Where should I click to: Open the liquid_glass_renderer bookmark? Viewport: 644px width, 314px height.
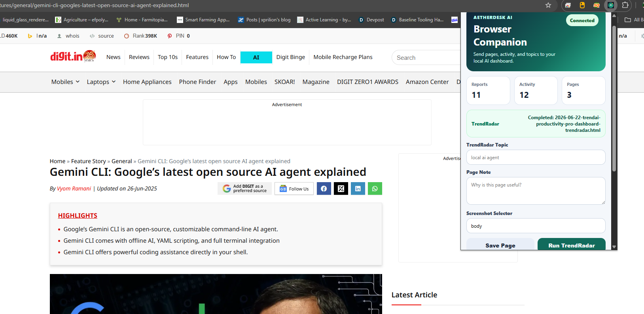tap(25, 20)
